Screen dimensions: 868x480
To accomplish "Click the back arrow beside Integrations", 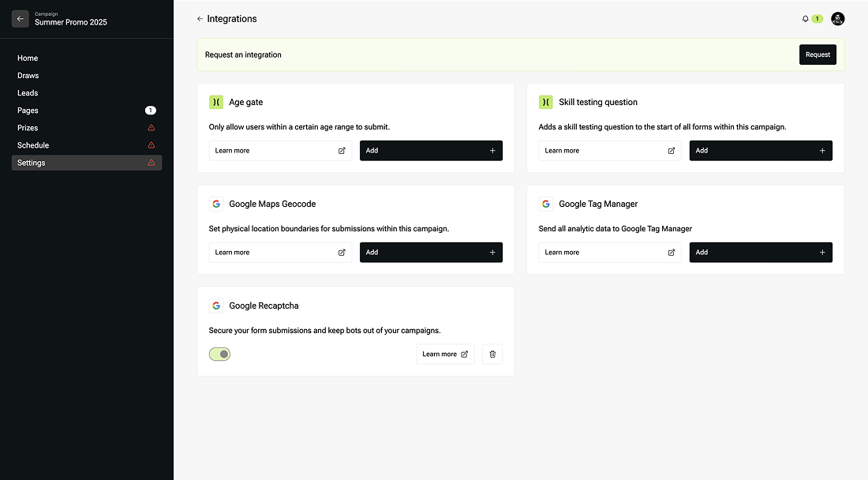I will [200, 19].
